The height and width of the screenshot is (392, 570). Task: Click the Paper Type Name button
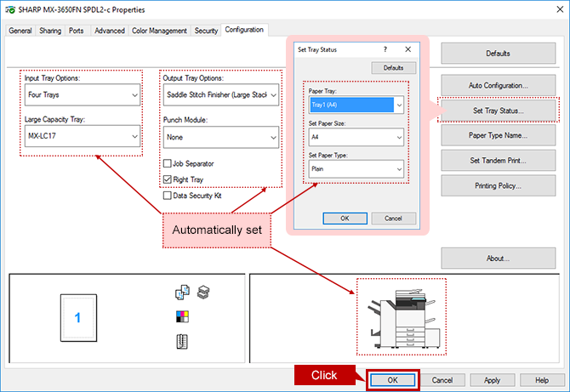(x=499, y=135)
